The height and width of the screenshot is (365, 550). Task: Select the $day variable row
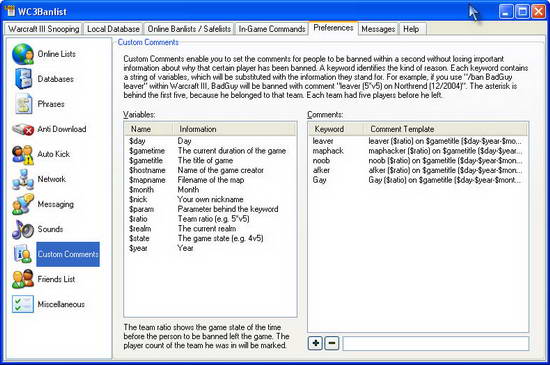coord(210,141)
